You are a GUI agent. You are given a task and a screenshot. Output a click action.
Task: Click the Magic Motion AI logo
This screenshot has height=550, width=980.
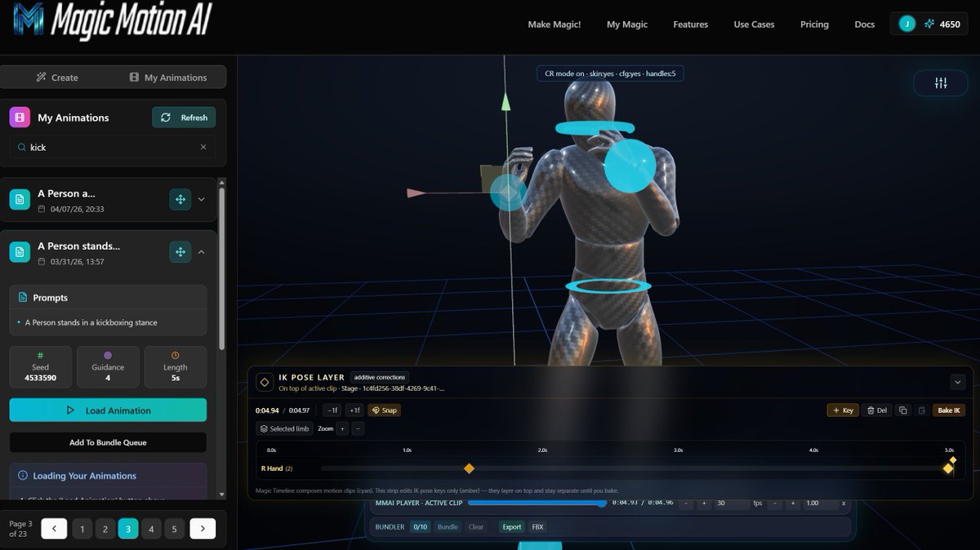[112, 20]
